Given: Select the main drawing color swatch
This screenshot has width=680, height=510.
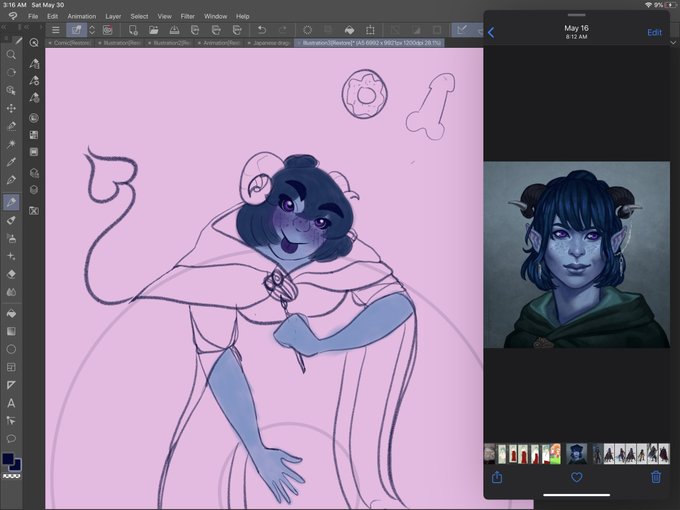Looking at the screenshot, I should [x=8, y=459].
